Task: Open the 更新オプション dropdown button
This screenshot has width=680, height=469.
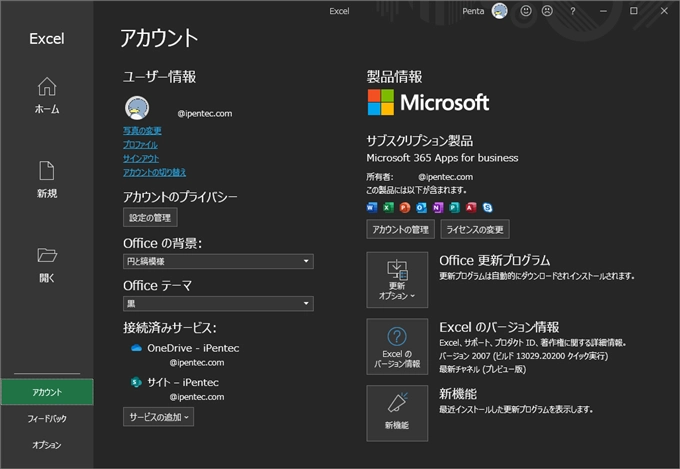Action: (397, 280)
